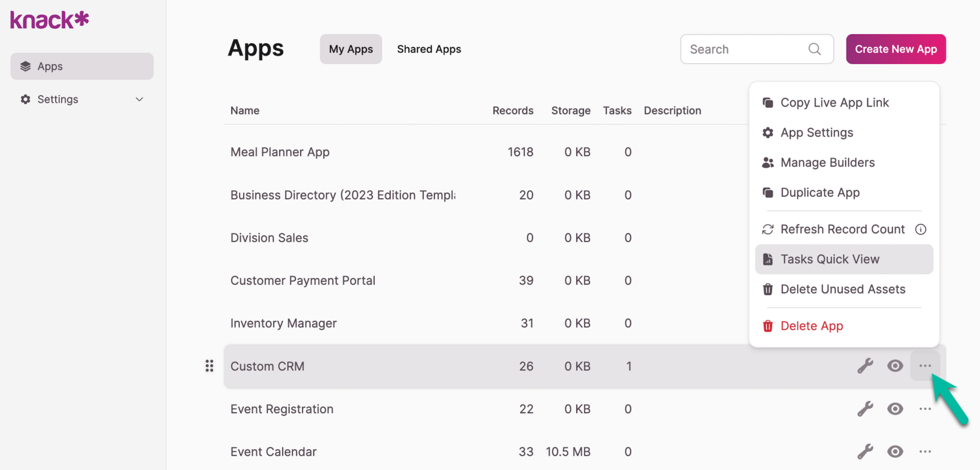Click the red trash icon for Delete App
The height and width of the screenshot is (470, 980).
(x=768, y=326)
